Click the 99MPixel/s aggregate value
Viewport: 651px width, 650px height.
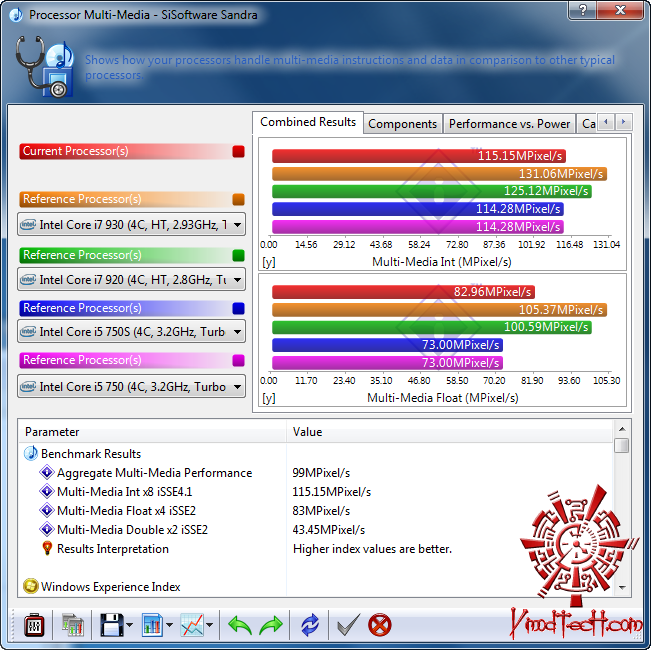(x=321, y=473)
